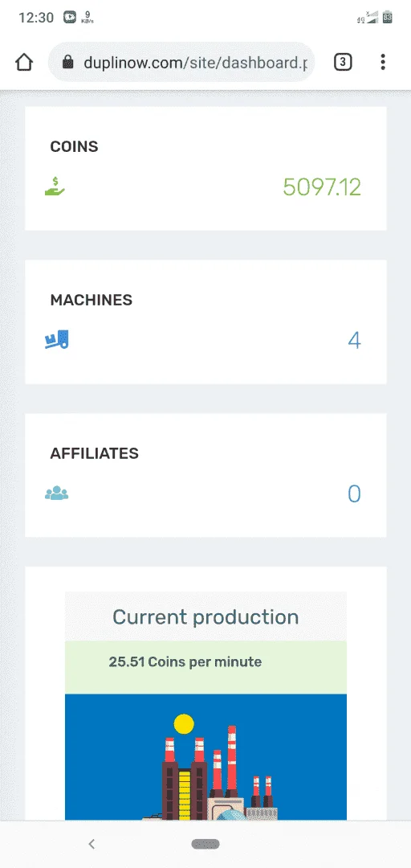Tap the affiliates people group icon
This screenshot has height=868, width=411.
tap(56, 493)
